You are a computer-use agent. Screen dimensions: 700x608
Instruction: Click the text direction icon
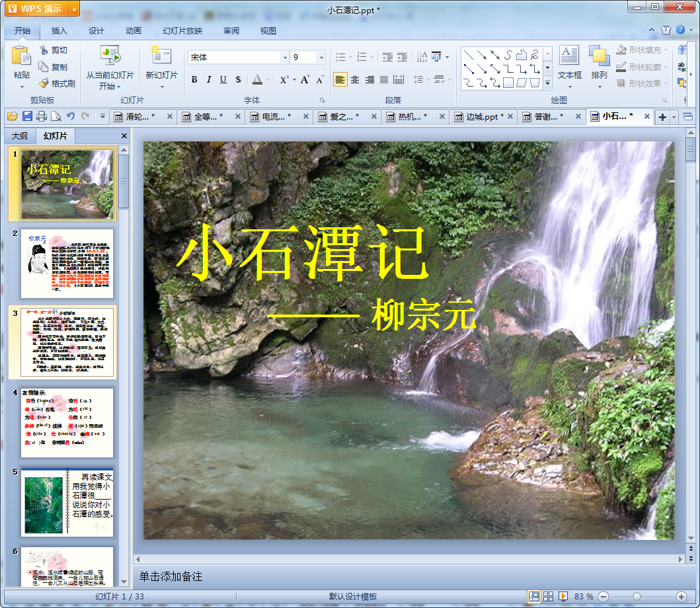422,57
